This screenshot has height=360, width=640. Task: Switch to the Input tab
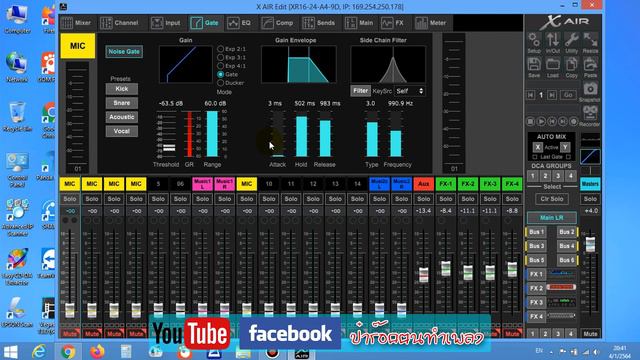pyautogui.click(x=165, y=23)
